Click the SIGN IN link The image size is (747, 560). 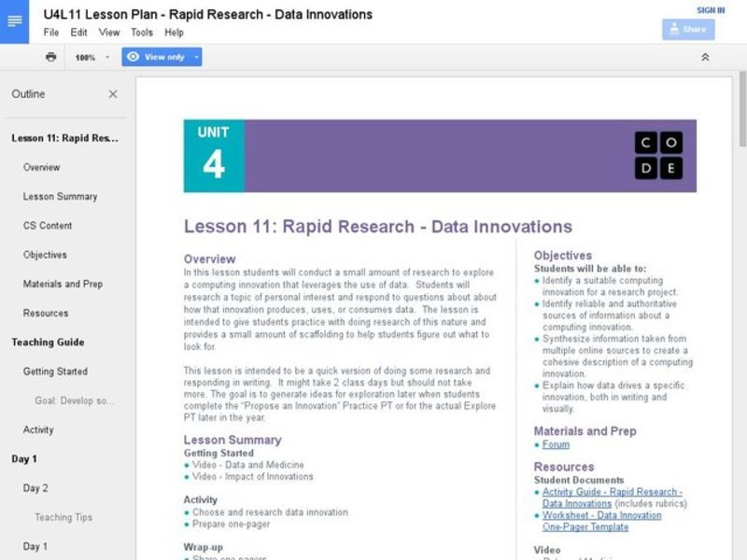pyautogui.click(x=709, y=7)
